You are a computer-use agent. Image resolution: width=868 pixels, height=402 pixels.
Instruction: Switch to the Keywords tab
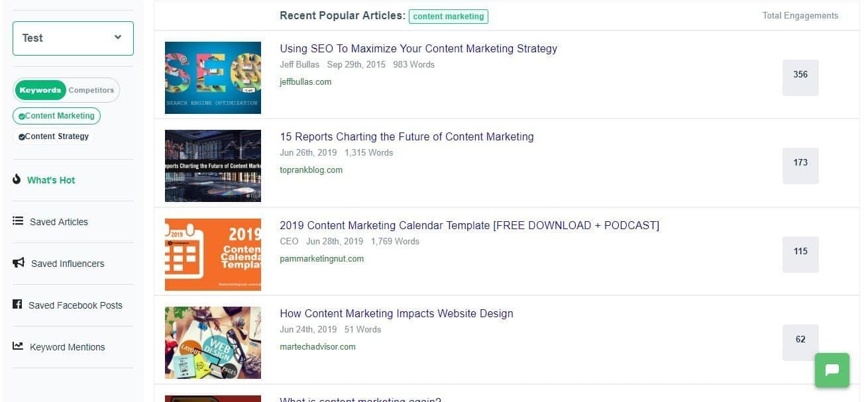[x=40, y=90]
